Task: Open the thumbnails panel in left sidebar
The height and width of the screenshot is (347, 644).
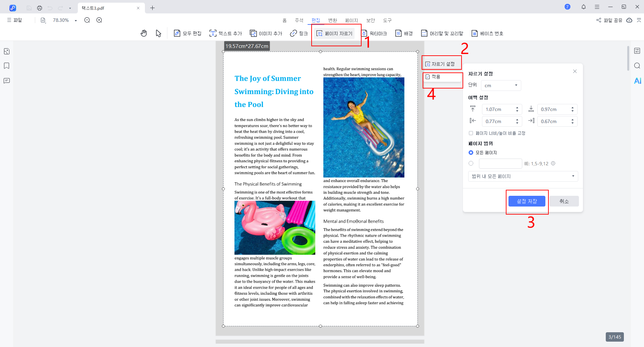Action: [7, 51]
